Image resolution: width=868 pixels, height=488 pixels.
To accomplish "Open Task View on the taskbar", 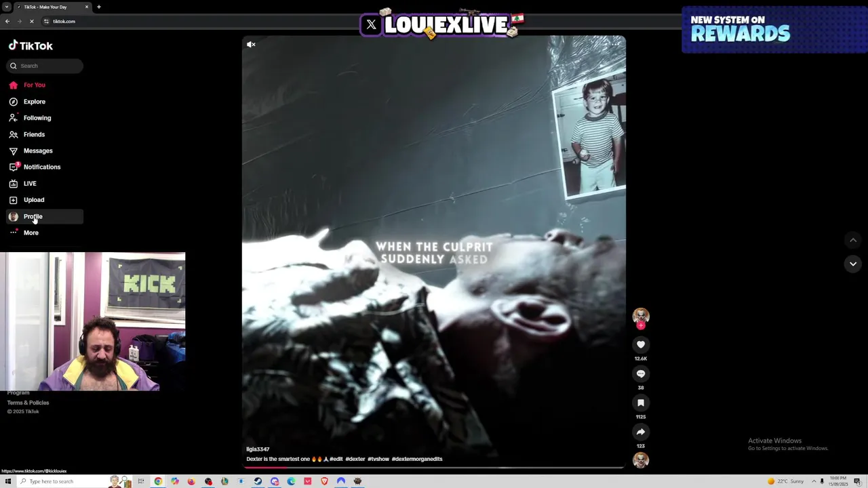I will (x=141, y=481).
